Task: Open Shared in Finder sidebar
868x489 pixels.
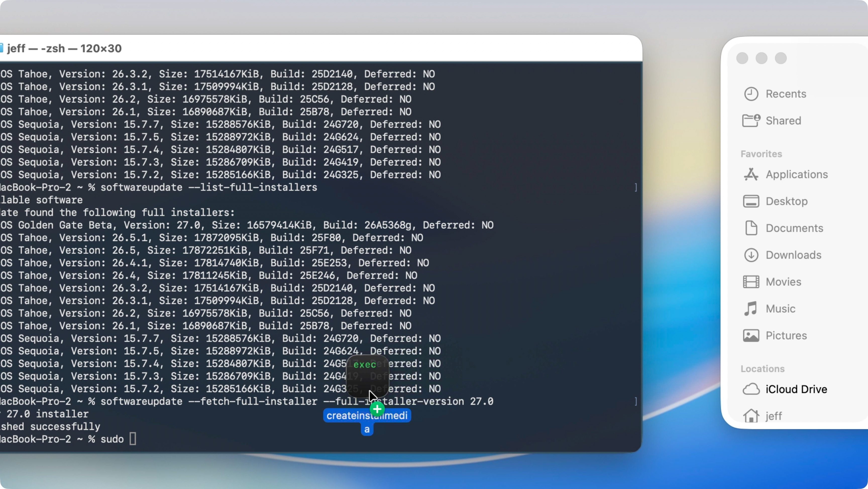Action: [x=783, y=121]
